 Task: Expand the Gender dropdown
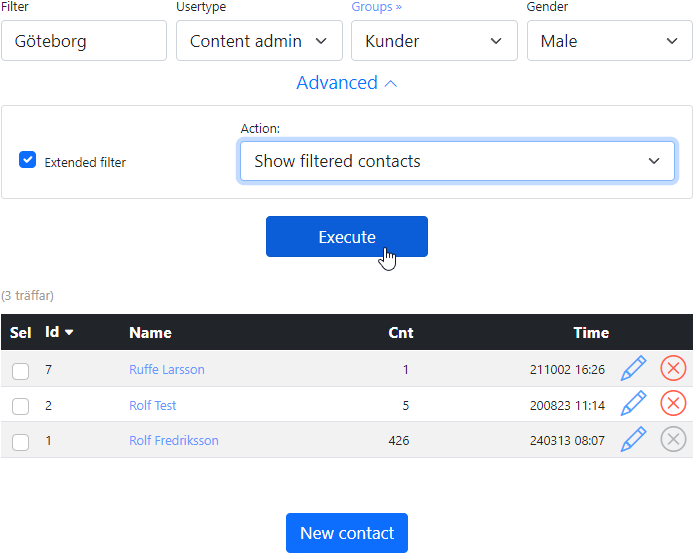[609, 41]
